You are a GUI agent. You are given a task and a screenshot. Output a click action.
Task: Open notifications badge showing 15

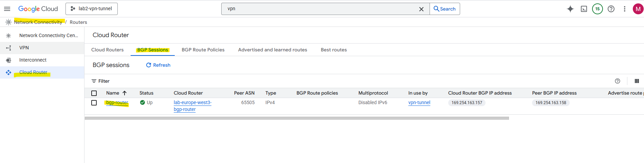tap(597, 9)
